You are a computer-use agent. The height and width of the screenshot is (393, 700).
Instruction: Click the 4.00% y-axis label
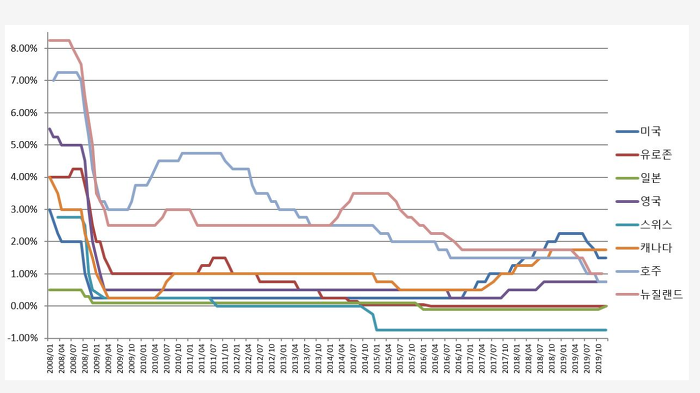point(24,177)
